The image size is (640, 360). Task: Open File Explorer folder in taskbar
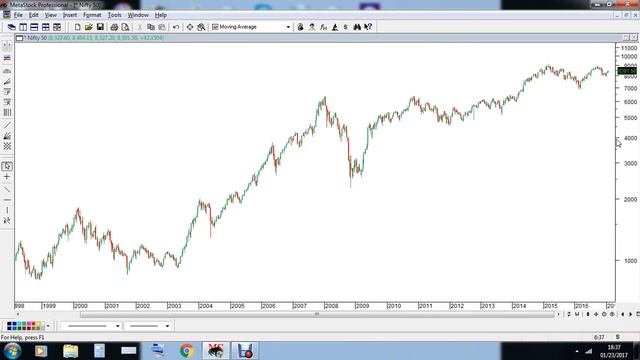[71, 351]
